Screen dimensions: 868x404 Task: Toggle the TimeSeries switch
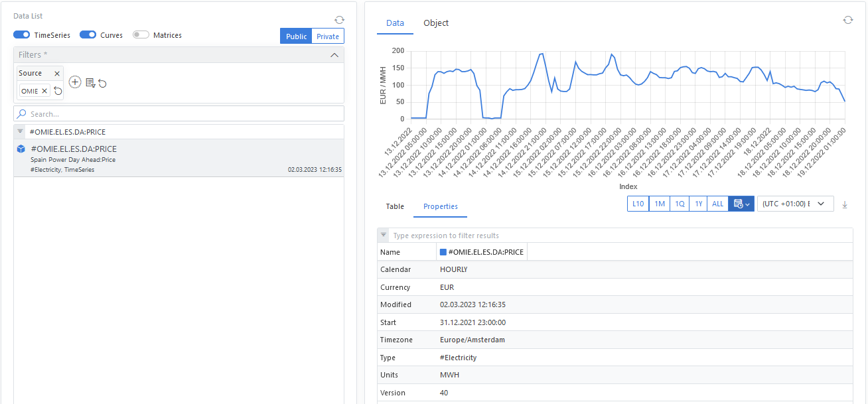22,35
